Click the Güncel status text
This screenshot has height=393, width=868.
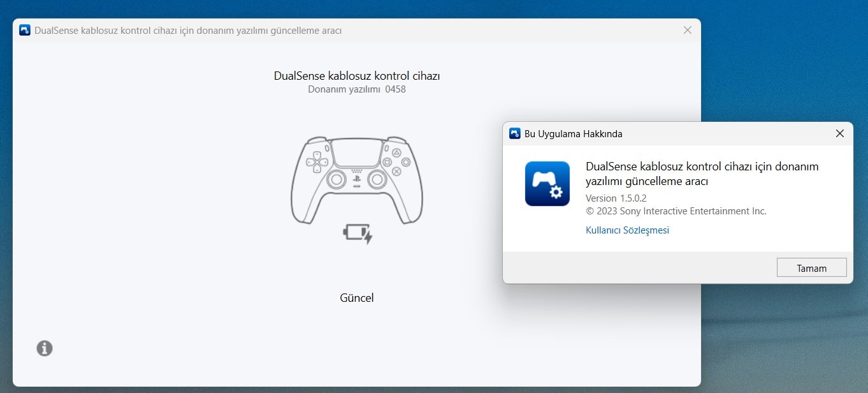[357, 298]
